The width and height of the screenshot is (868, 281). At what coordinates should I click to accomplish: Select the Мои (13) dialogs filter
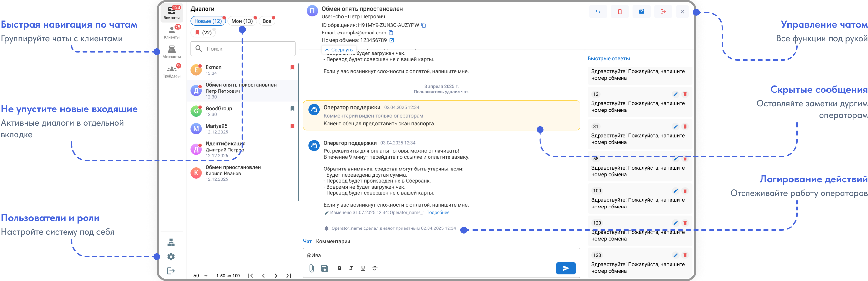(x=242, y=21)
